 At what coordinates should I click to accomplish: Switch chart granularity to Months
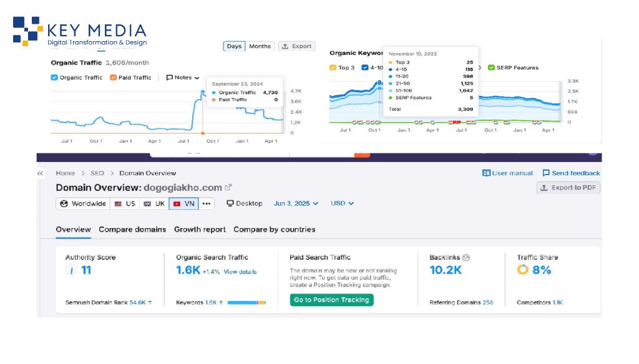260,46
